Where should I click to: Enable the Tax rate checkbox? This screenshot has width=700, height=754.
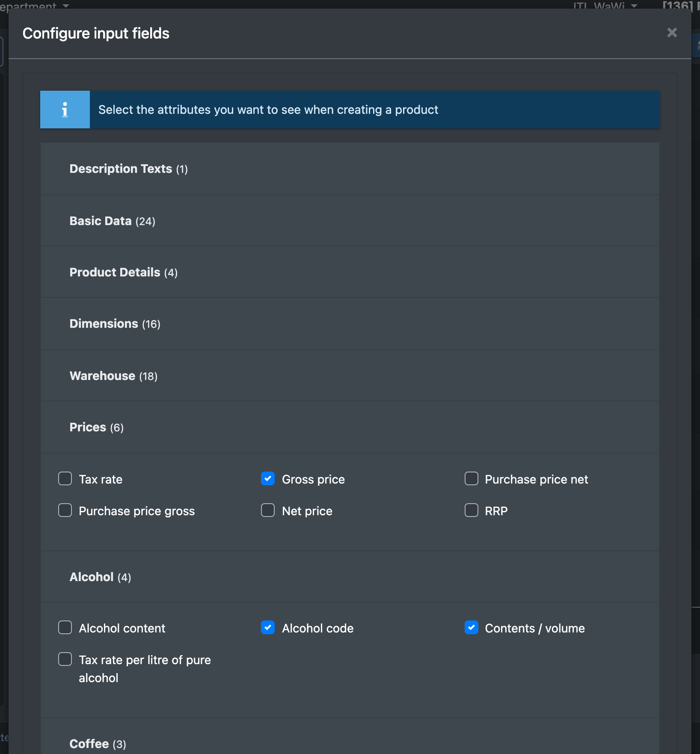[65, 478]
